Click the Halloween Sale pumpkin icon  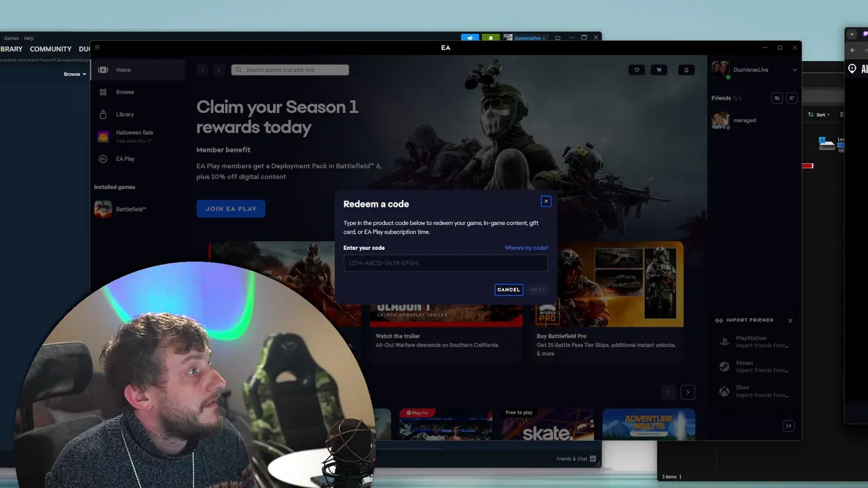coord(103,137)
